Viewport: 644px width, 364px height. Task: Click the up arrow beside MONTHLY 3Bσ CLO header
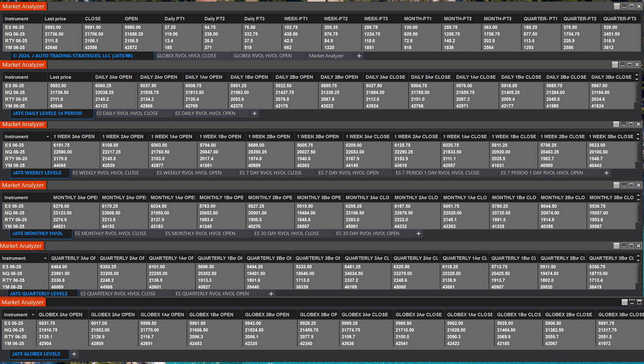click(637, 195)
